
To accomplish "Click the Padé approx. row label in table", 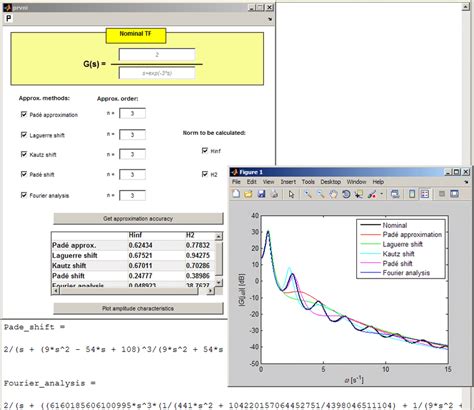I will [74, 245].
